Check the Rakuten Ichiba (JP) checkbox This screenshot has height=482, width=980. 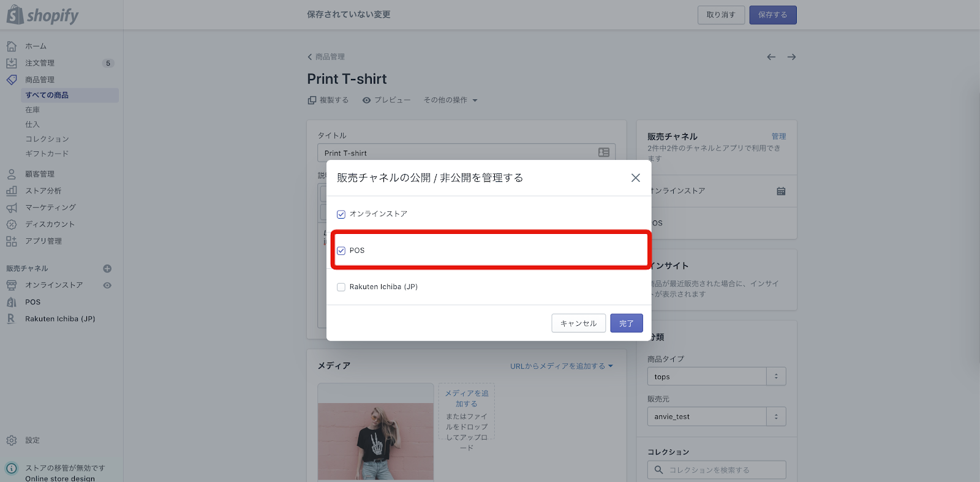(x=341, y=287)
